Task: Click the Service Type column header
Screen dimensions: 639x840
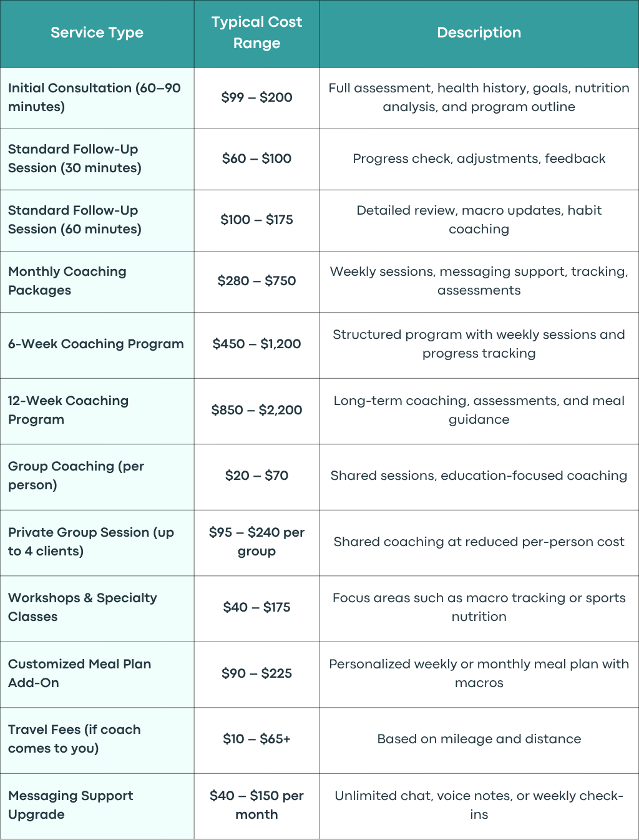Action: click(97, 33)
